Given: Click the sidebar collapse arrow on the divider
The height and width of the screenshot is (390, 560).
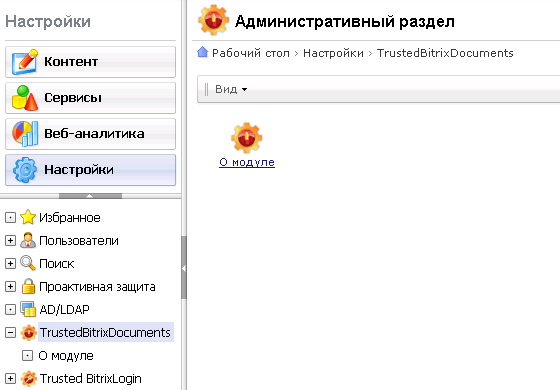Looking at the screenshot, I should pos(184,268).
